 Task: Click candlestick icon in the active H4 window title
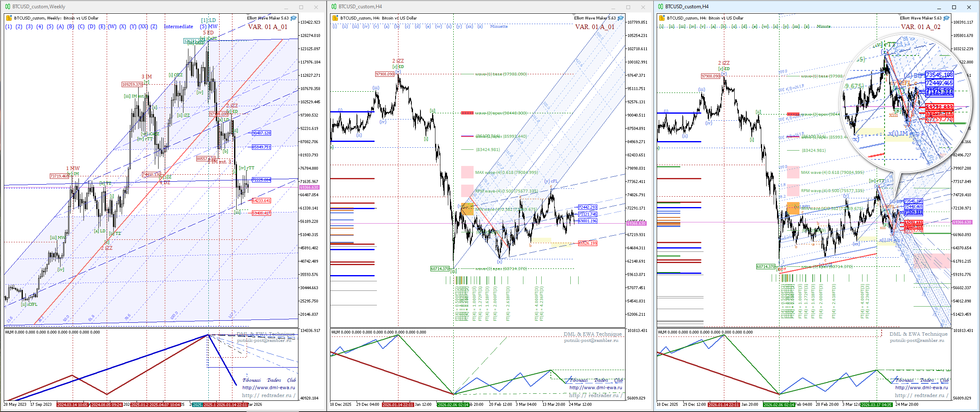tap(660, 7)
